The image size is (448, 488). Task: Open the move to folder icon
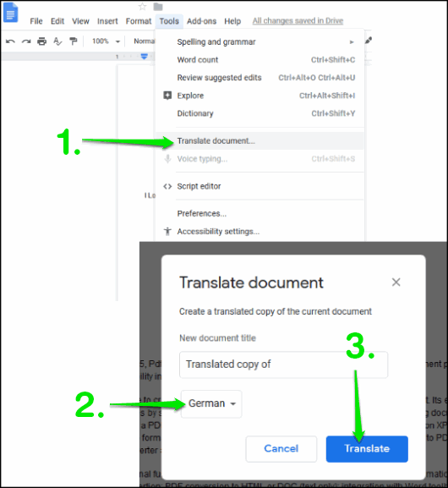pyautogui.click(x=158, y=7)
